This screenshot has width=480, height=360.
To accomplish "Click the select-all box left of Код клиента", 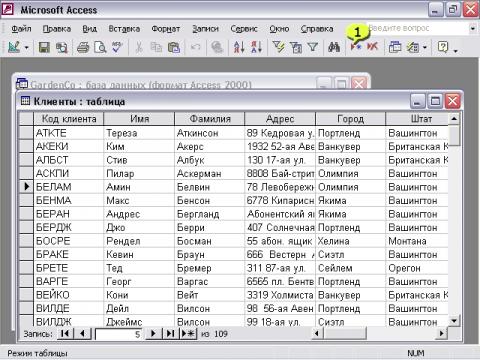I will (x=26, y=119).
